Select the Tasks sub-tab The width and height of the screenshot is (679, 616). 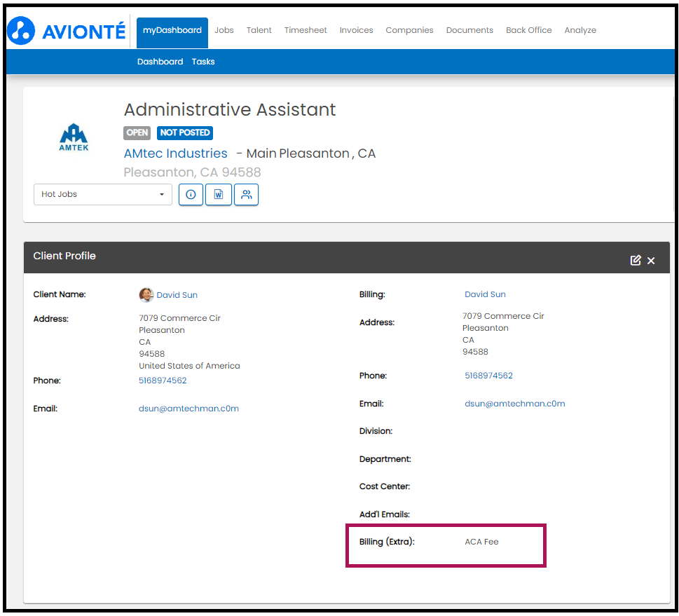point(203,62)
